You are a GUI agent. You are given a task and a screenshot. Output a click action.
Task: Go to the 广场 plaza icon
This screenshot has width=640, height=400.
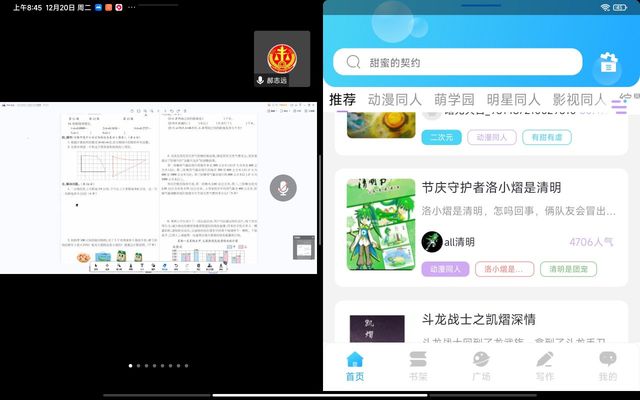(x=481, y=360)
